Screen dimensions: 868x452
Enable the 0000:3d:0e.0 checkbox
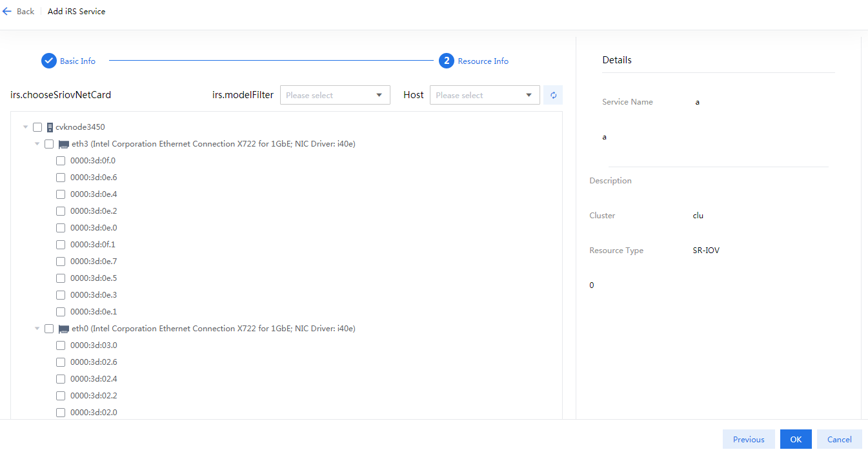(61, 228)
